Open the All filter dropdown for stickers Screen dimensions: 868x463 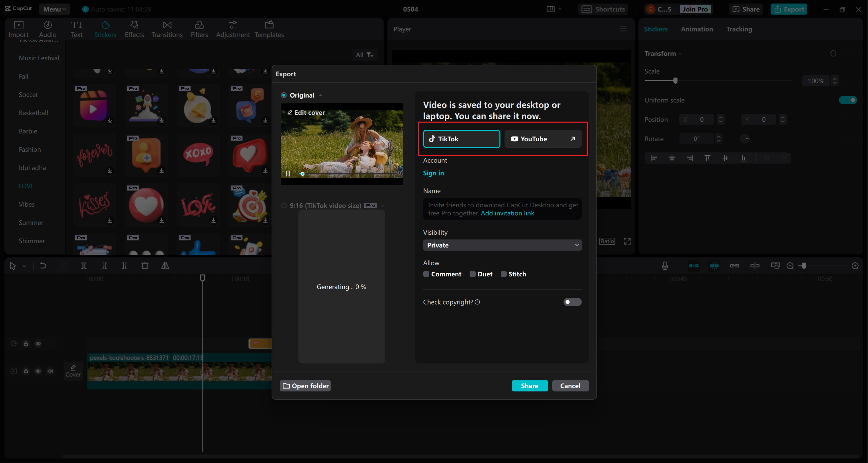[x=365, y=55]
